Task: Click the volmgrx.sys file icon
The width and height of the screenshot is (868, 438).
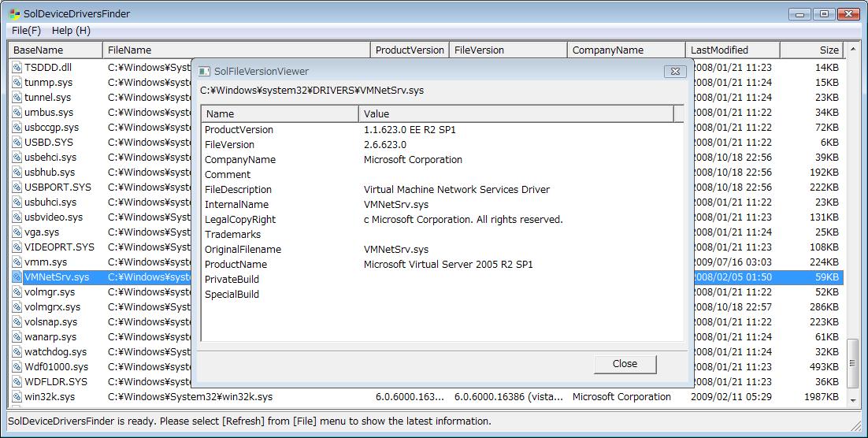Action: tap(17, 306)
